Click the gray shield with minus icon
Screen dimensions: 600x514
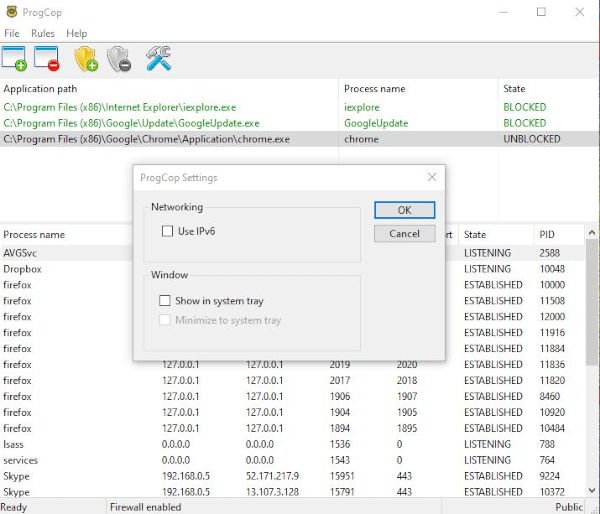pyautogui.click(x=118, y=59)
